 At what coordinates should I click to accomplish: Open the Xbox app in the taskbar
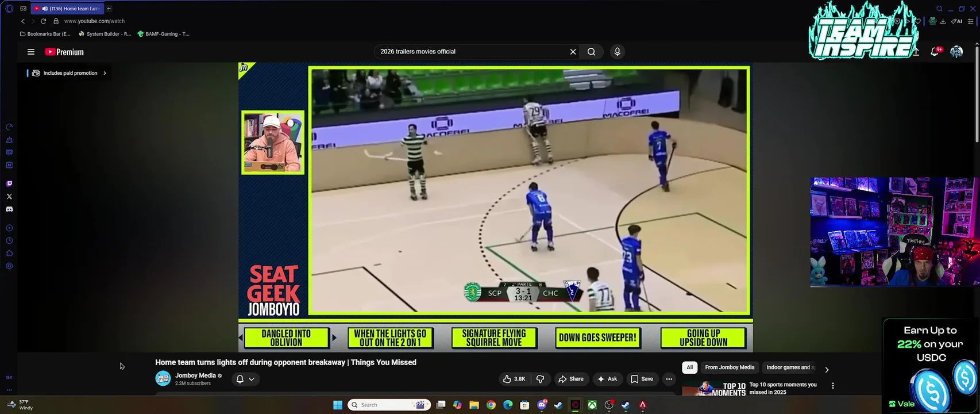pos(592,405)
